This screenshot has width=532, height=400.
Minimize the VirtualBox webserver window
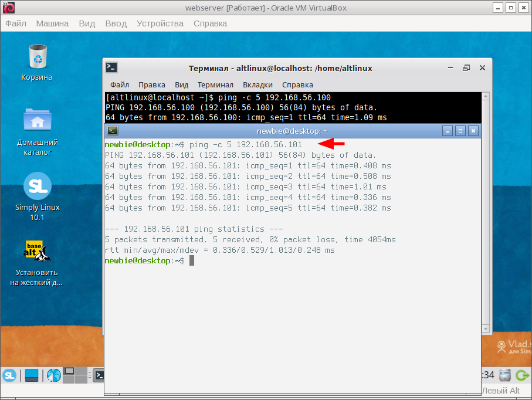coord(498,8)
